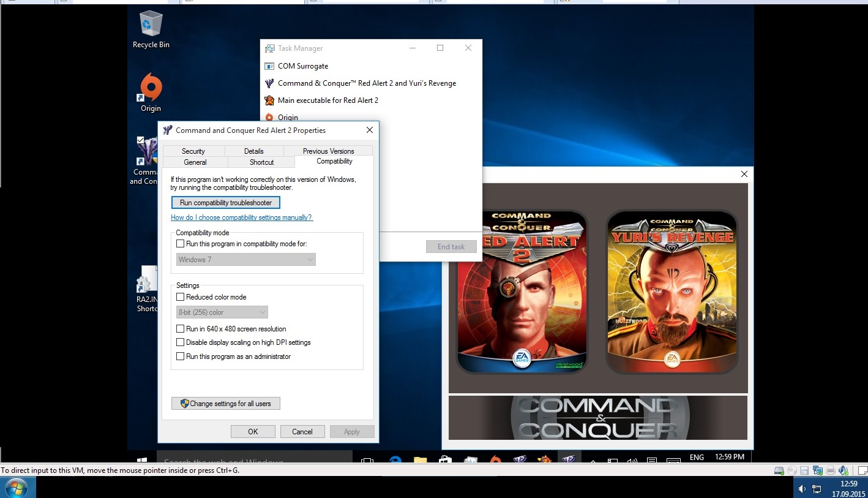
Task: Switch to the Security tab
Action: pos(193,151)
